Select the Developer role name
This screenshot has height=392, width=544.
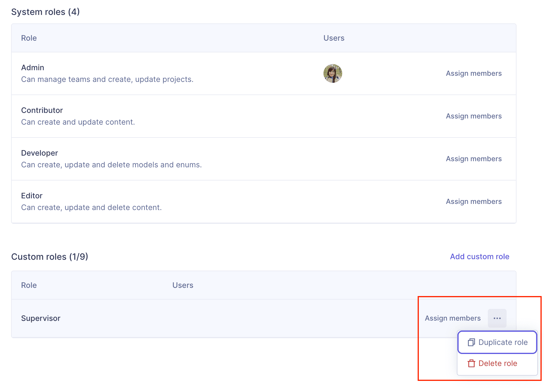tap(40, 153)
